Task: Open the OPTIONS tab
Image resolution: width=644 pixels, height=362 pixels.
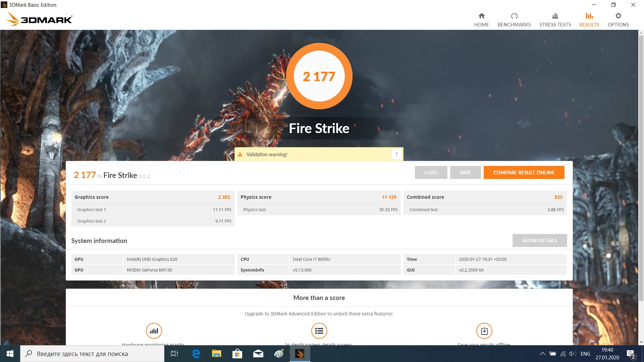Action: coord(618,20)
